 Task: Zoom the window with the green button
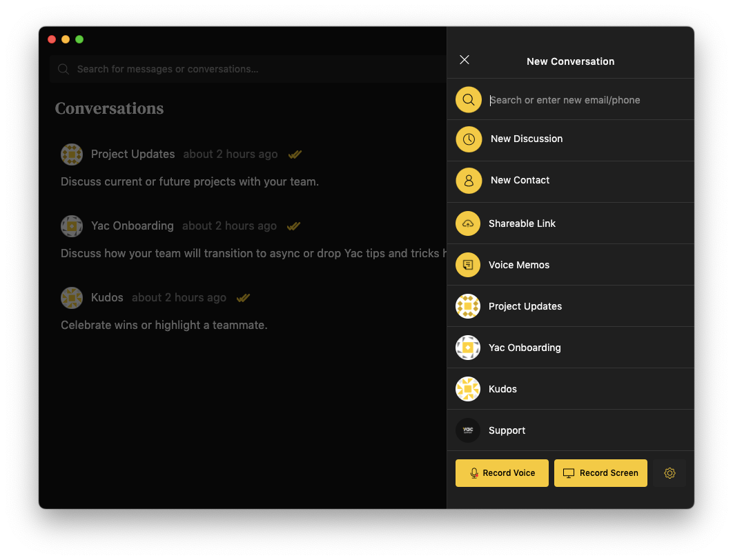pyautogui.click(x=79, y=39)
